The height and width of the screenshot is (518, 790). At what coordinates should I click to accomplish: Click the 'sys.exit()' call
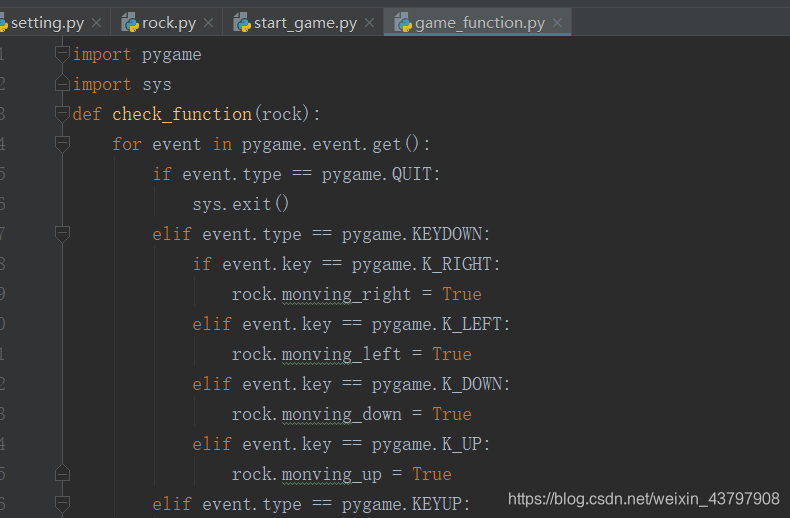[241, 204]
